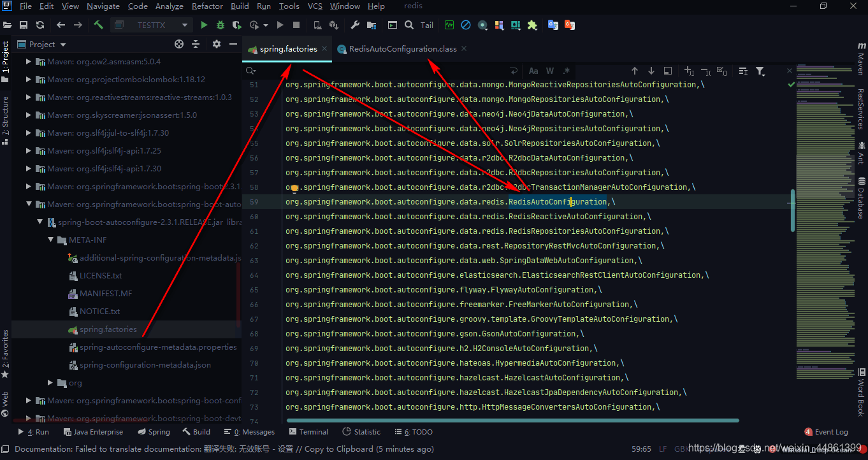This screenshot has width=868, height=460.
Task: Open find history magnifier dropdown
Action: tap(250, 71)
